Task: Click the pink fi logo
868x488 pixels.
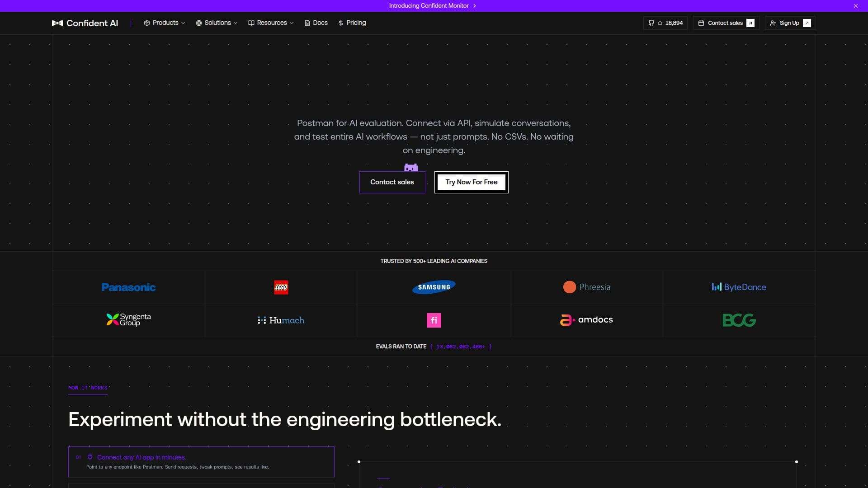Action: pos(434,320)
